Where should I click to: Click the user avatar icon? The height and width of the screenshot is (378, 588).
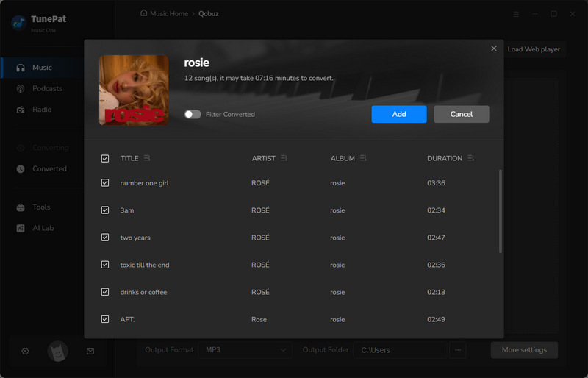pyautogui.click(x=58, y=352)
